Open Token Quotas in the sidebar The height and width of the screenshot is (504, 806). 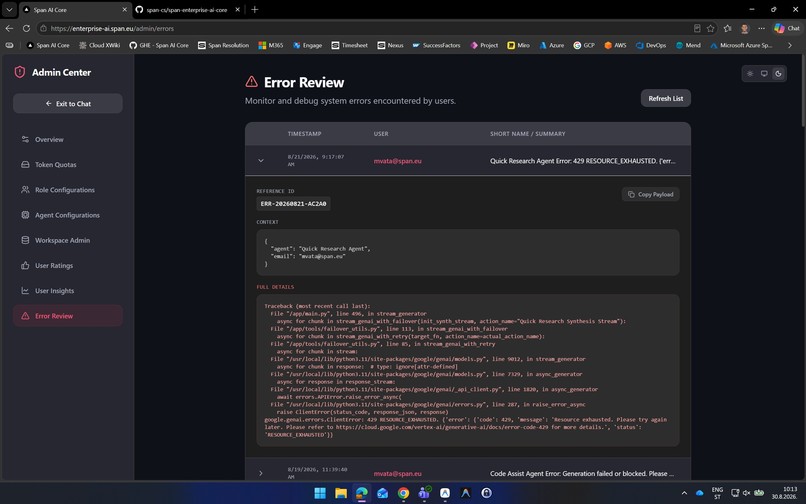click(x=67, y=165)
